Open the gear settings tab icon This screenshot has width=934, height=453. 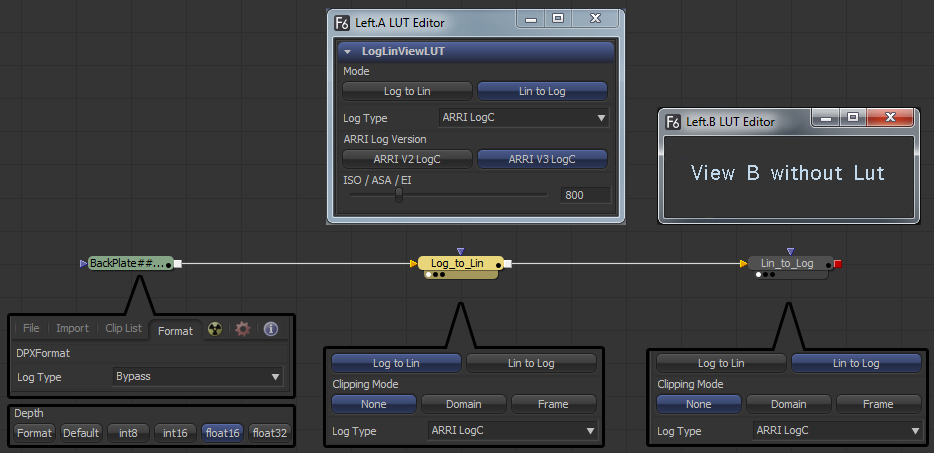click(x=243, y=329)
